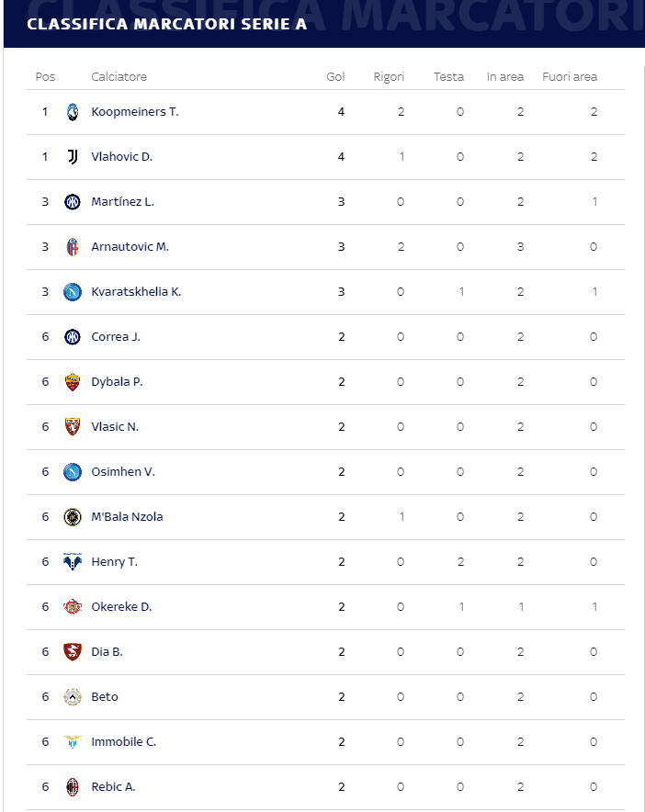Open Koopmeiners T. player link
This screenshot has width=645, height=812.
pyautogui.click(x=135, y=112)
